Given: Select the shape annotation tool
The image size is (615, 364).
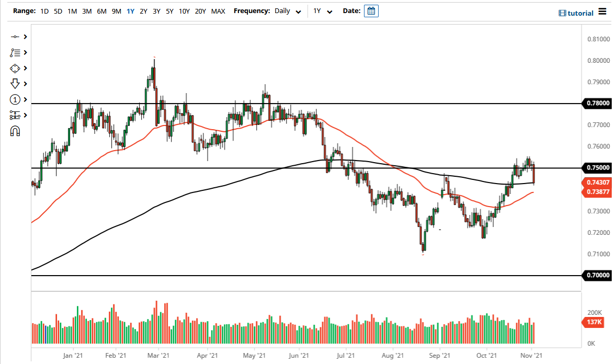Looking at the screenshot, I should click(x=15, y=68).
